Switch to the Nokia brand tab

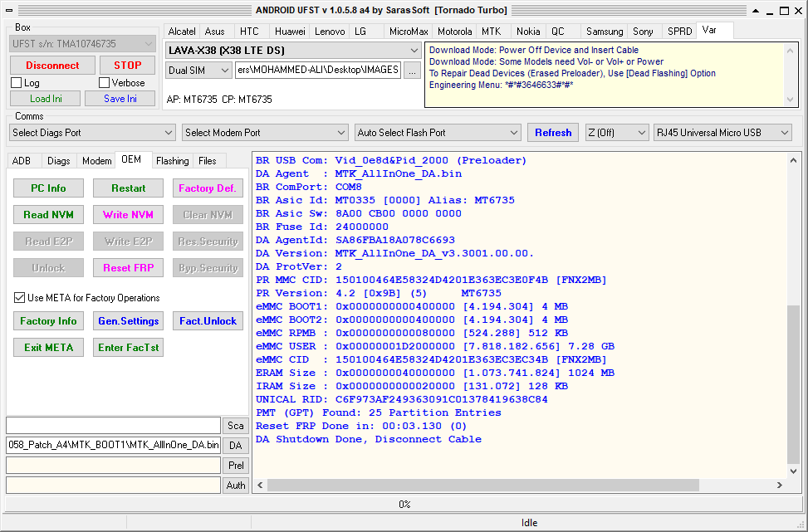[528, 32]
